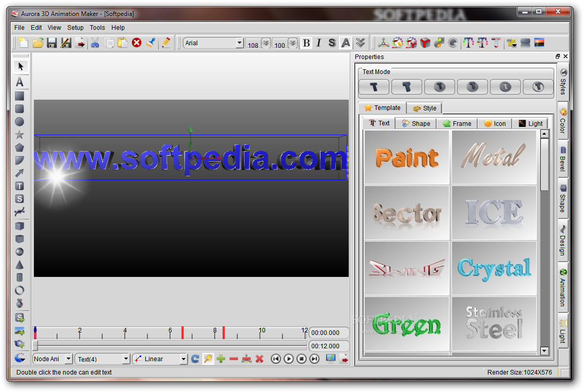Open the Text(4) node dropdown
The image size is (584, 392).
click(126, 359)
